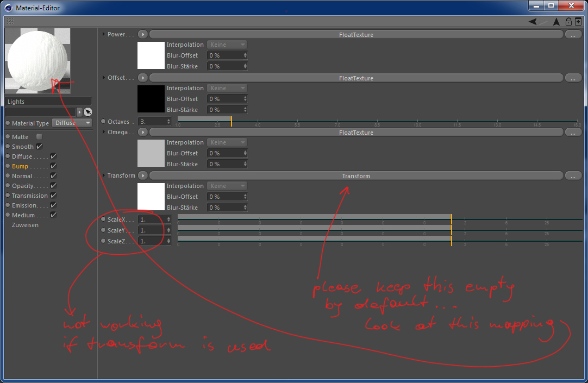The height and width of the screenshot is (383, 588).
Task: Click the ellipsis button for Transform texture
Action: tap(573, 176)
